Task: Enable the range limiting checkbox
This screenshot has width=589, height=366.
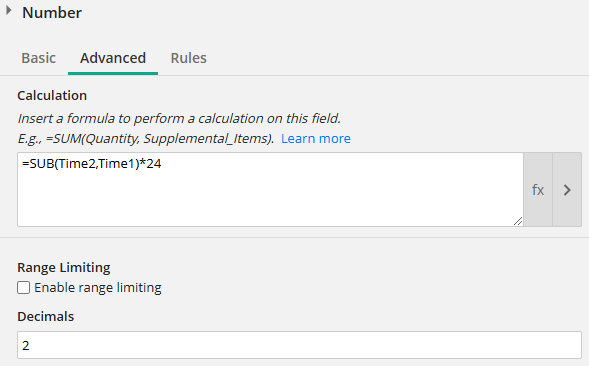Action: (23, 288)
